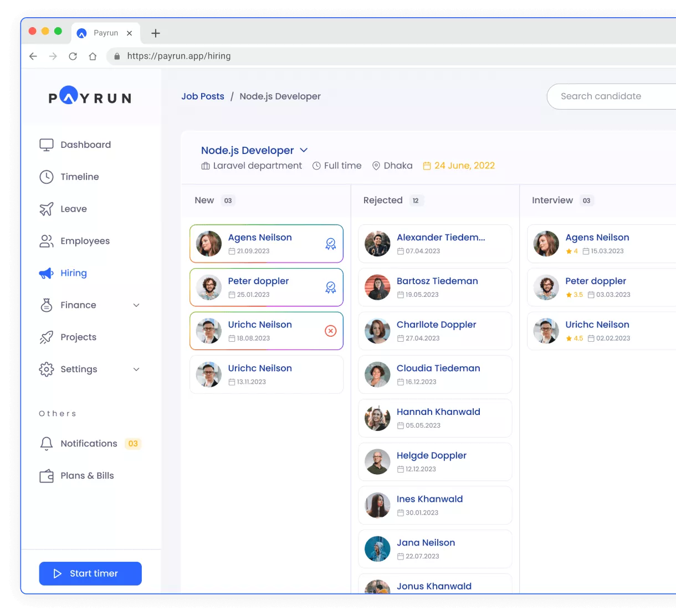Click the Plans & Bills wallet icon
This screenshot has width=676, height=616.
pos(47,475)
